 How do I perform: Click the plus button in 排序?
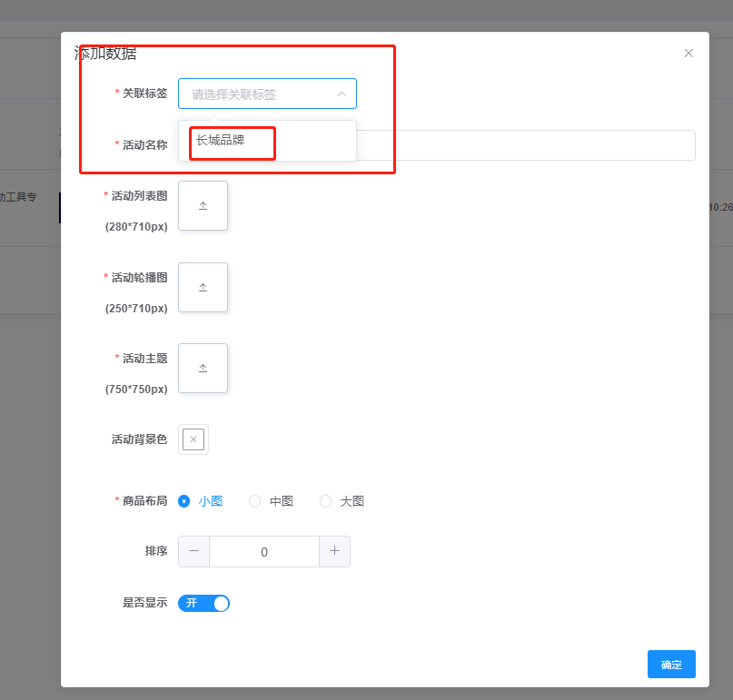coord(334,551)
